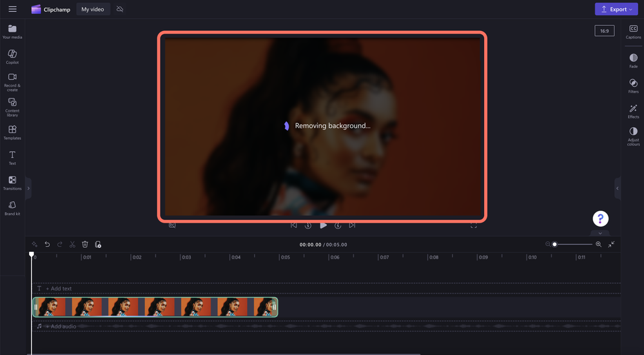Open the Effects panel

[x=633, y=111]
